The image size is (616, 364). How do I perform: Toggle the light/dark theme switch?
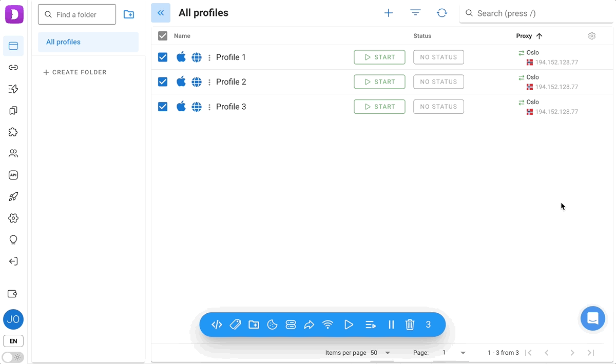pos(13,357)
